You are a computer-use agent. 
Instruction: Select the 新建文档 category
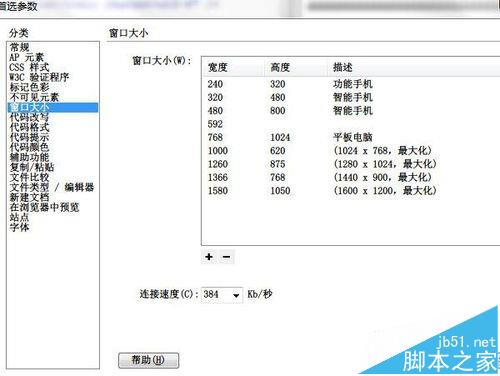[x=29, y=197]
